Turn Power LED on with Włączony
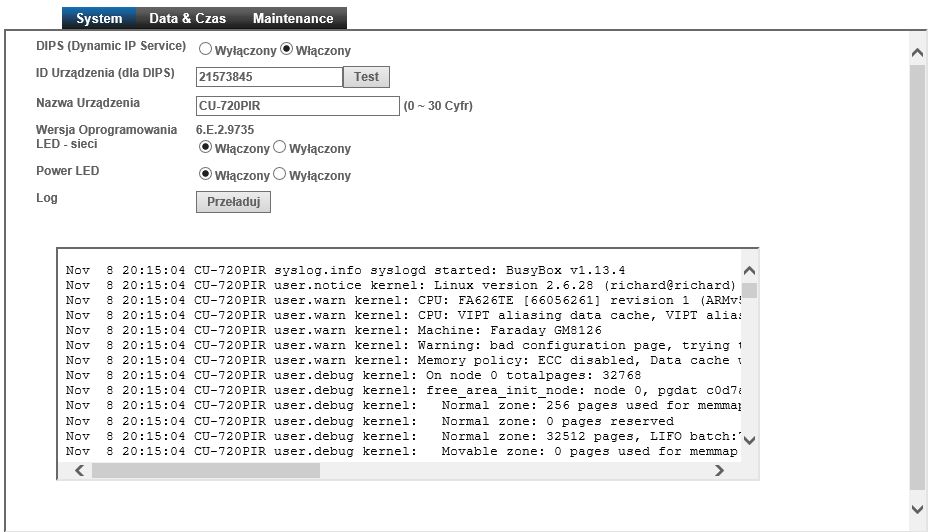The image size is (930, 532). (205, 174)
